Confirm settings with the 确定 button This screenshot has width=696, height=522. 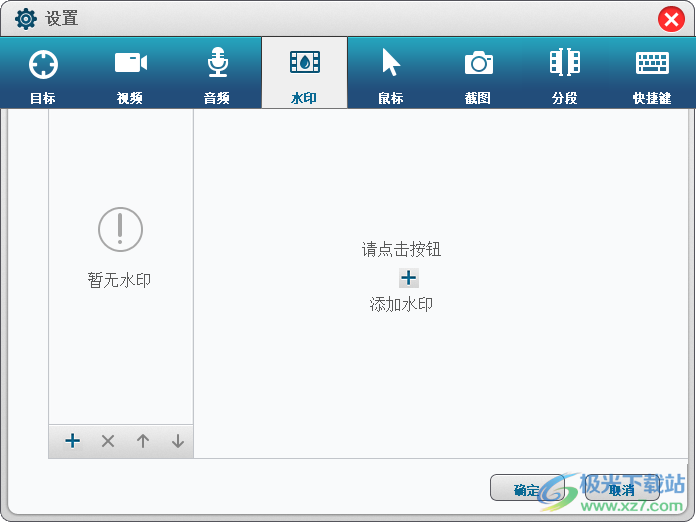[x=527, y=488]
